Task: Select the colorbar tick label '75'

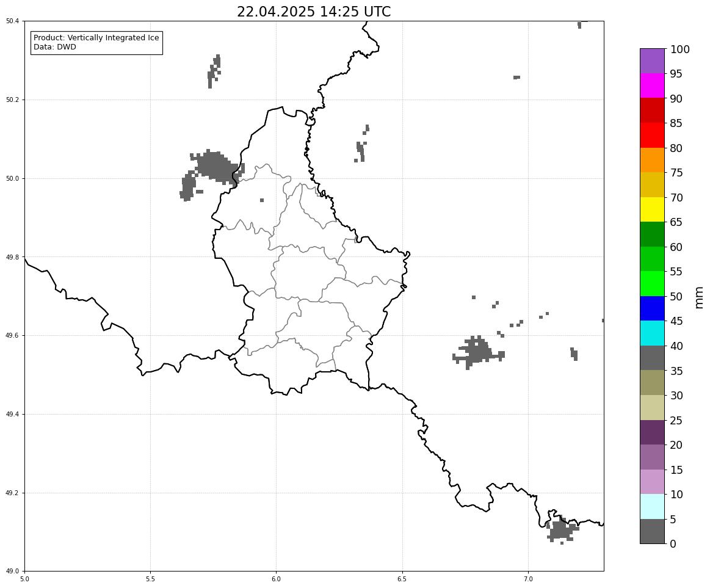Action: point(676,173)
